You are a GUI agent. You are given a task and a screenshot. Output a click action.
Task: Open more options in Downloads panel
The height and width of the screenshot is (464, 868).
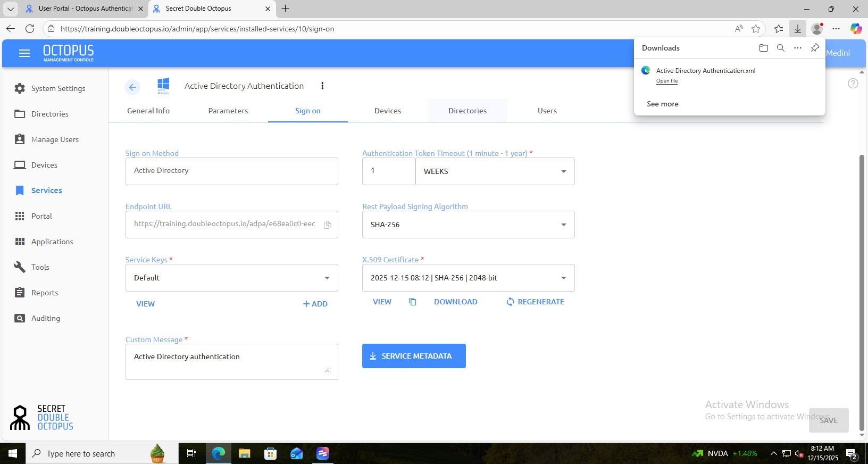(798, 48)
